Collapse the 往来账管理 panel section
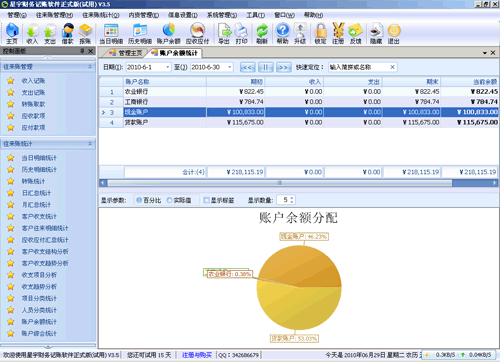Screen dimensions: 500x362 90,67
